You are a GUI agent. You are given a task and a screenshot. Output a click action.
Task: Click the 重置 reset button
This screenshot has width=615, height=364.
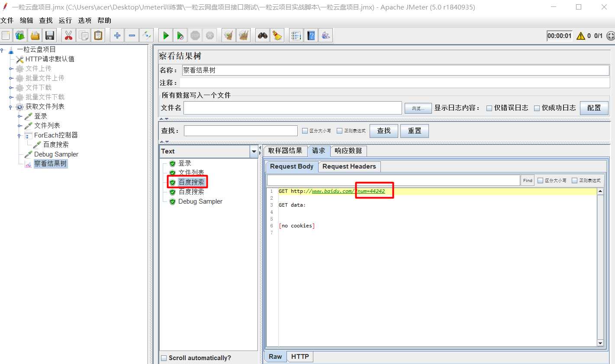(x=415, y=131)
